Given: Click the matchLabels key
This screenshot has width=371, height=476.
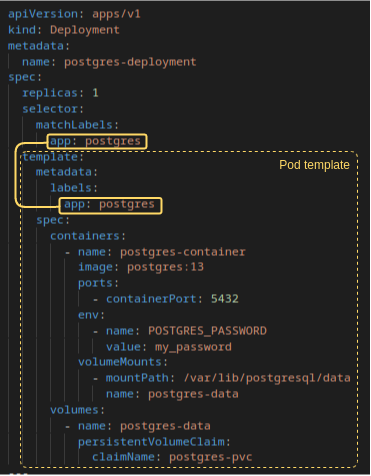Looking at the screenshot, I should [x=74, y=125].
